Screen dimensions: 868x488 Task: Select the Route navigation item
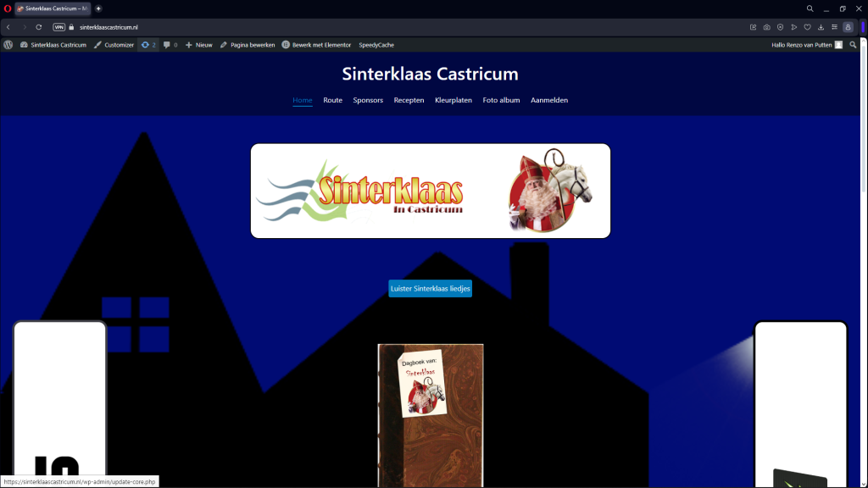coord(332,100)
